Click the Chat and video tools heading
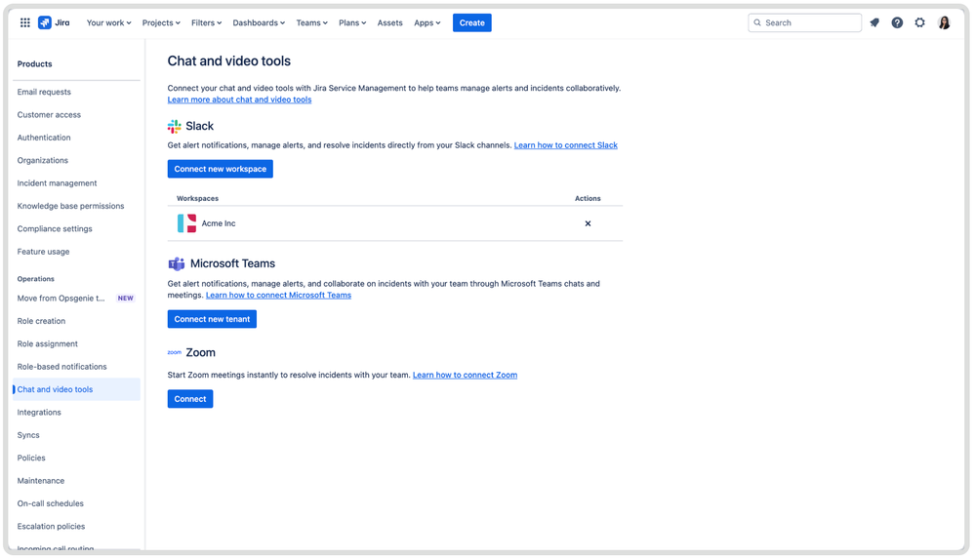Screen dimensions: 975x560 click(228, 61)
